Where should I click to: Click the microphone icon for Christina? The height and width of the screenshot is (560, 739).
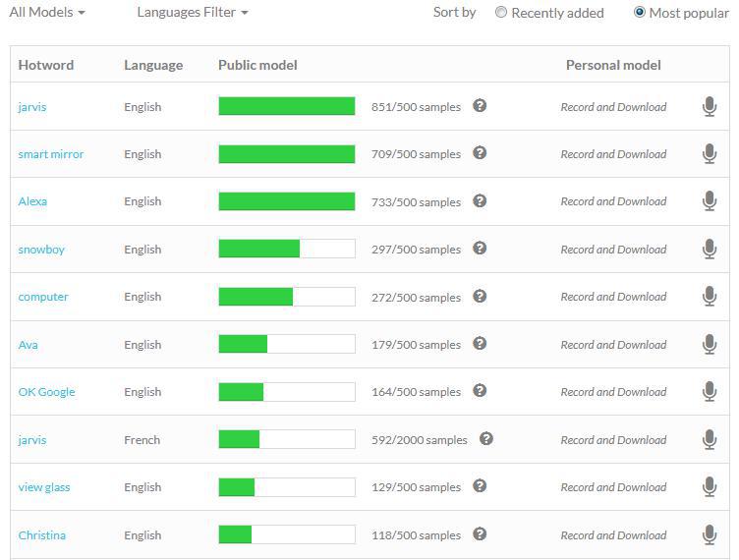click(x=710, y=535)
